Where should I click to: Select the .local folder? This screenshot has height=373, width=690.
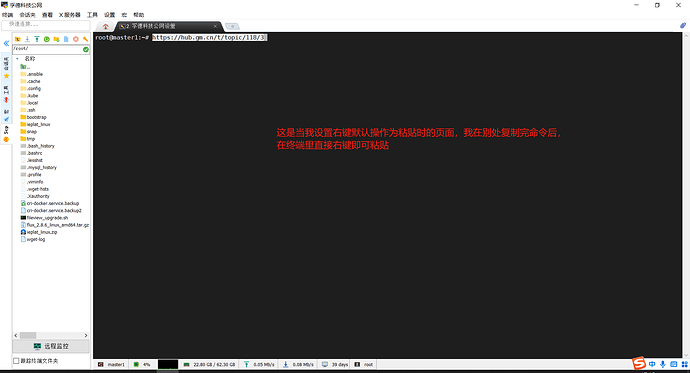[x=29, y=103]
